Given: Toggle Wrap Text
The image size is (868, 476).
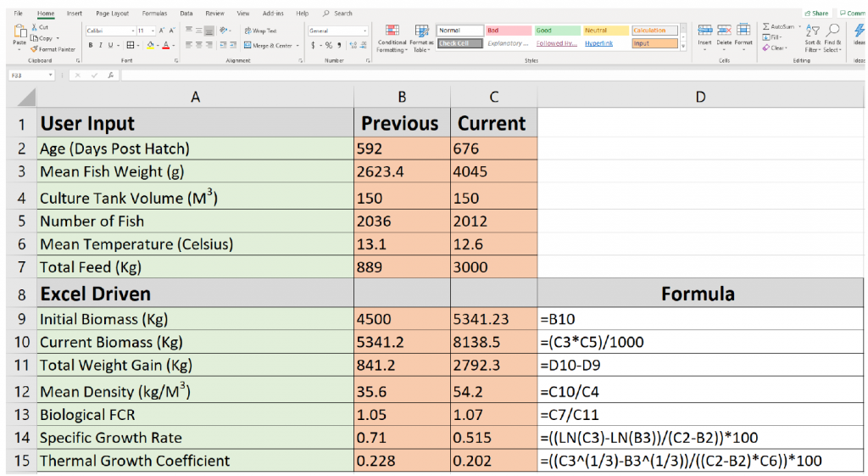Looking at the screenshot, I should pos(261,31).
